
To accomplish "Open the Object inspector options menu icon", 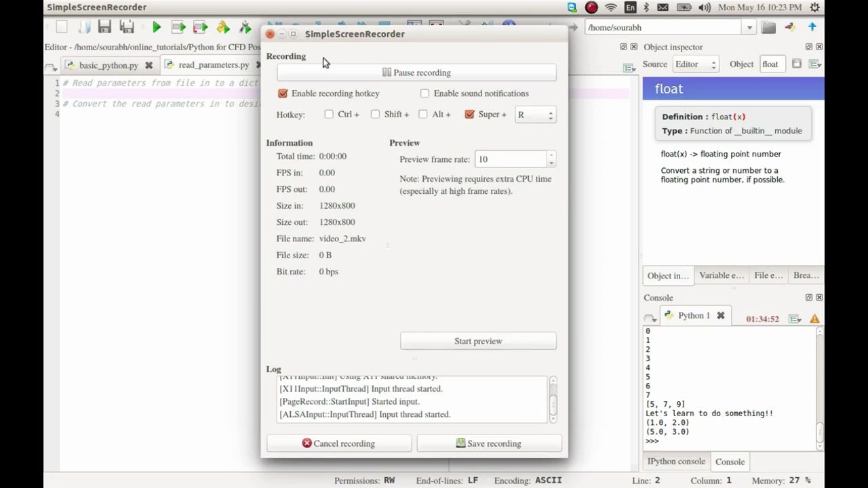I will 814,64.
